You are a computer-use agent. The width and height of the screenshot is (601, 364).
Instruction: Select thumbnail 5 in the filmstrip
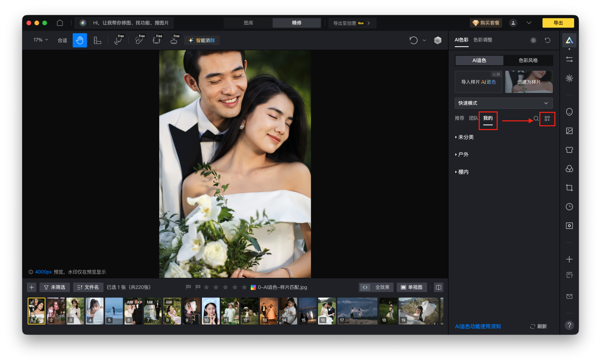tap(114, 311)
